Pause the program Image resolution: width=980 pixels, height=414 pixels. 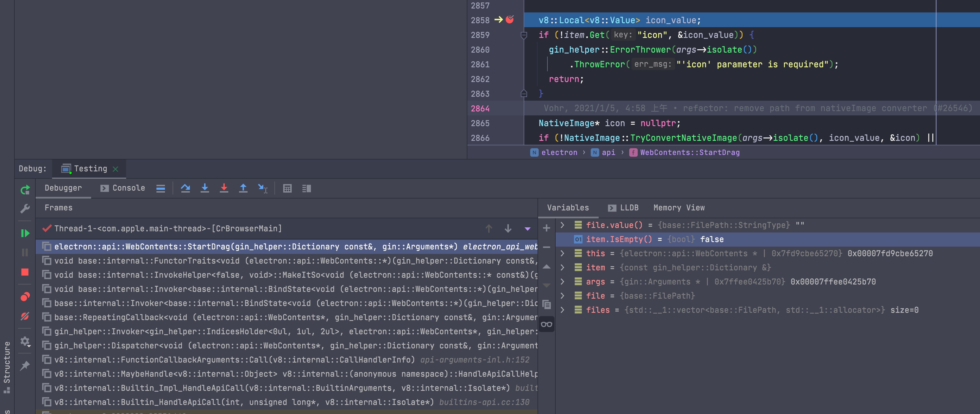point(25,253)
